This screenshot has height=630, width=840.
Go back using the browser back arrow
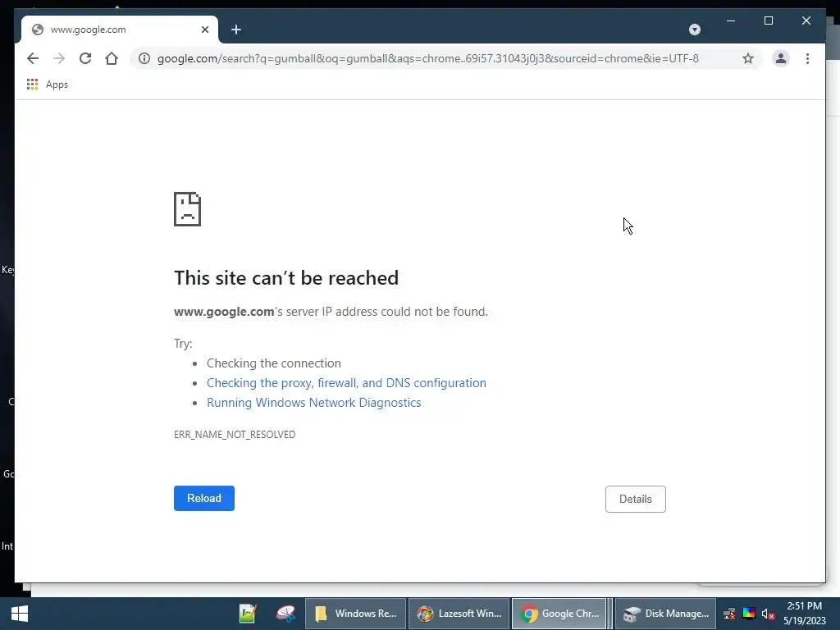pos(33,58)
